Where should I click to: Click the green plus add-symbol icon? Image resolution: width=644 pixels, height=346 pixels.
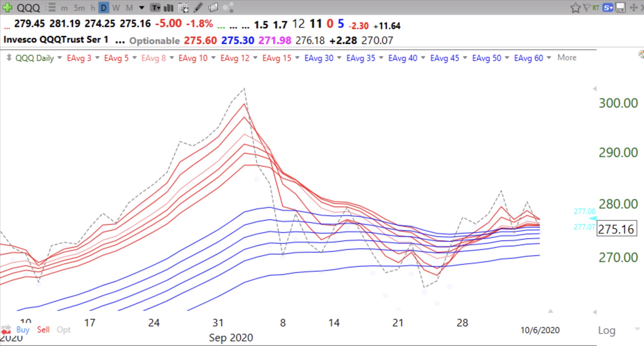7,7
